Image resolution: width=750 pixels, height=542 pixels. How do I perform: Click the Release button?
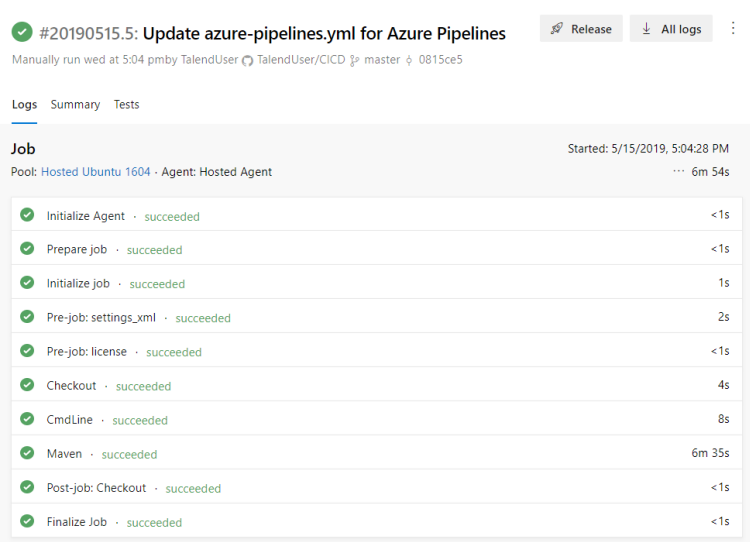[581, 29]
